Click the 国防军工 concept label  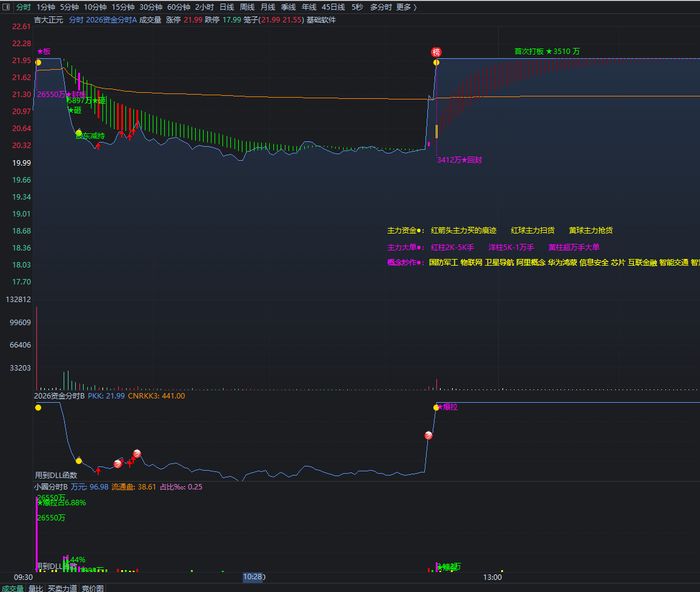click(443, 263)
